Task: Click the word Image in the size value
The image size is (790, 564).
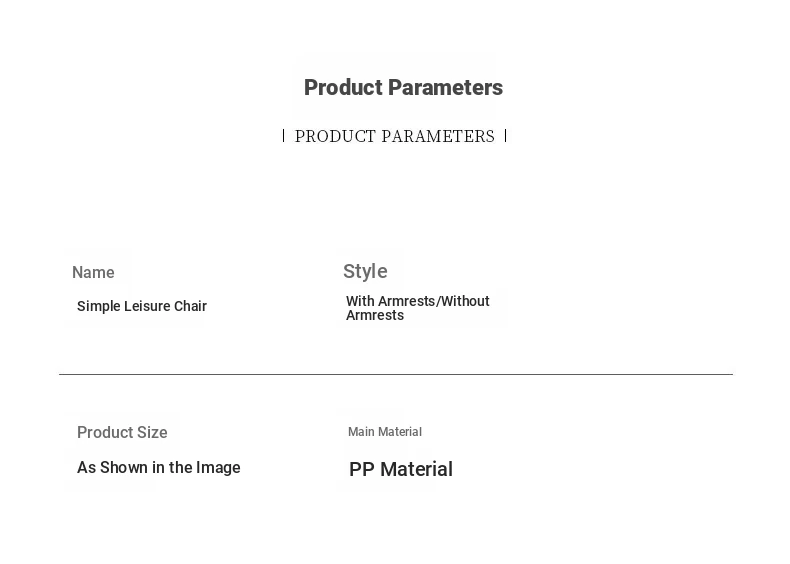Action: coord(219,468)
